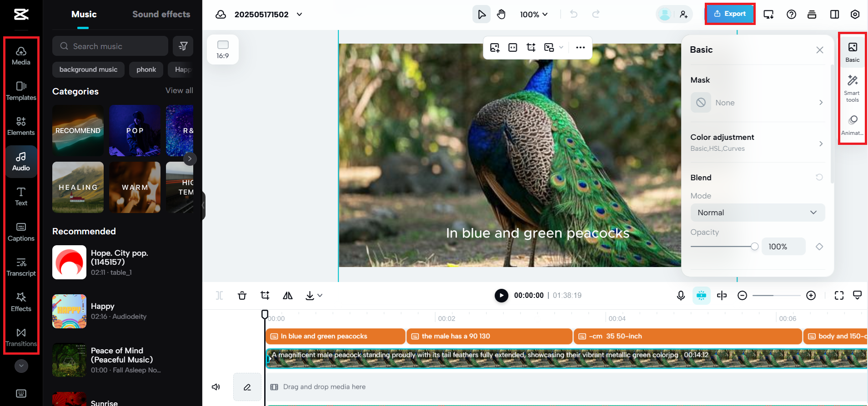Viewport: 868px width, 406px height.
Task: Open the Templates panel
Action: pos(21,91)
